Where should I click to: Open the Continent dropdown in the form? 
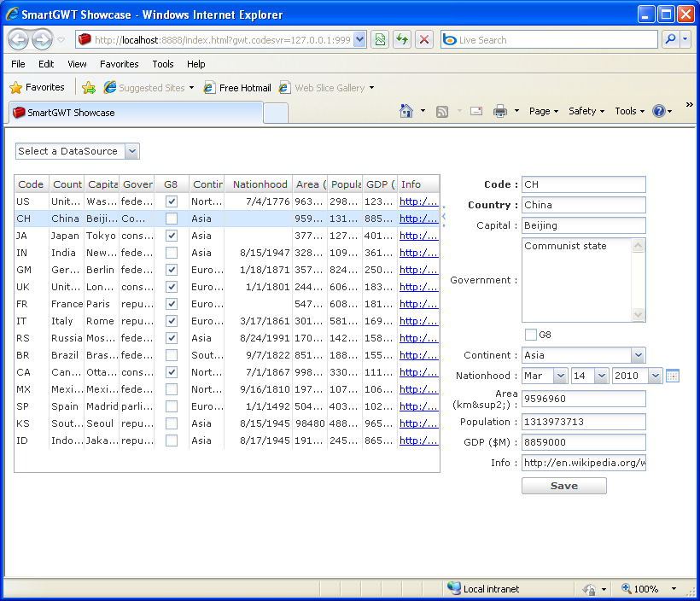pyautogui.click(x=639, y=355)
